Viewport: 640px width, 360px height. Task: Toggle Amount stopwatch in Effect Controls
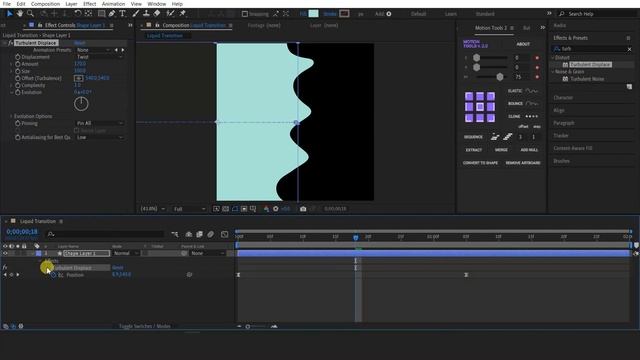(x=18, y=64)
